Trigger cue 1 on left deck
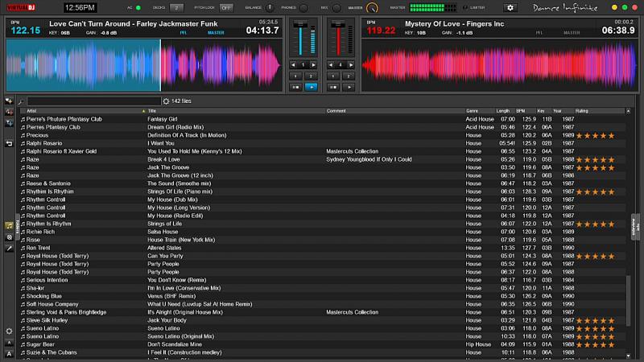The image size is (644, 362). coord(295,76)
